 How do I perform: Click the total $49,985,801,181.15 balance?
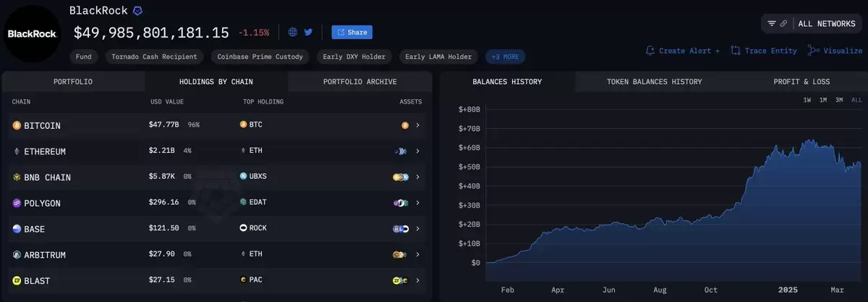[x=151, y=32]
